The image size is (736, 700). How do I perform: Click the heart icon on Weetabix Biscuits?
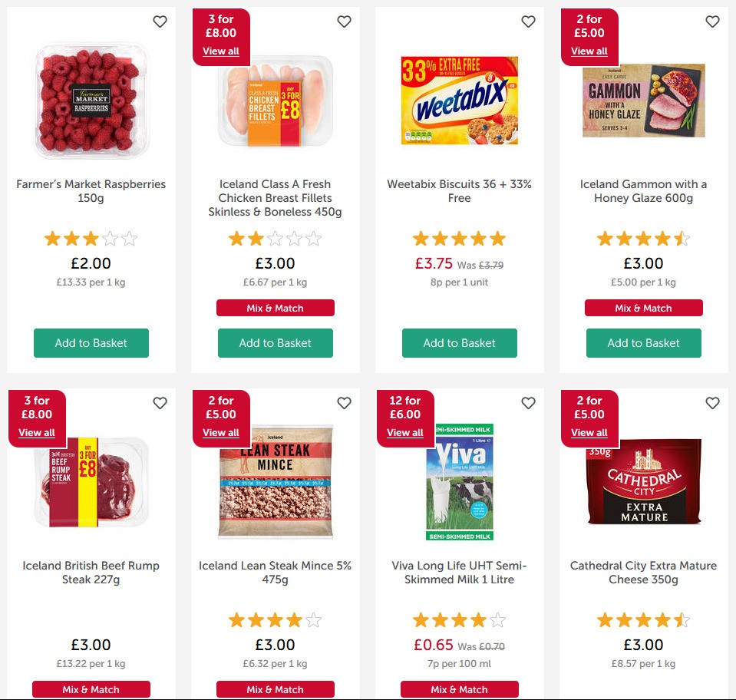point(528,21)
